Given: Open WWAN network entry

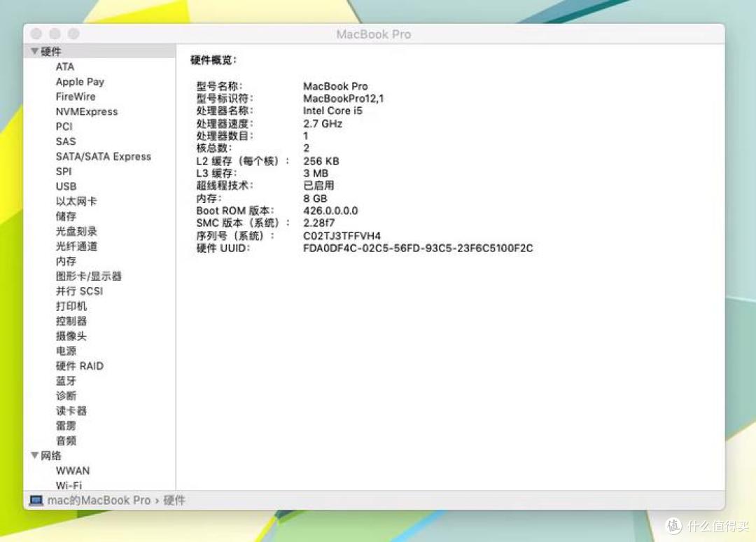Looking at the screenshot, I should [x=73, y=470].
